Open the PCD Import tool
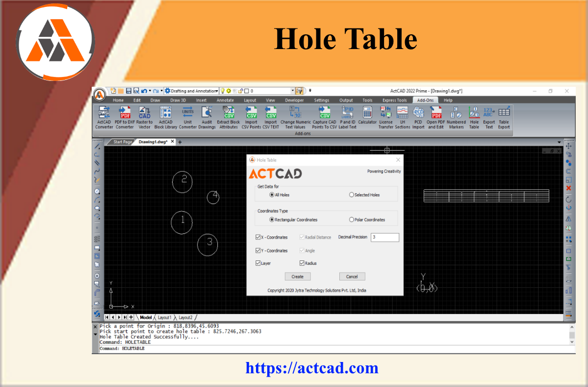Screen dimensions: 588x387 (x=418, y=118)
